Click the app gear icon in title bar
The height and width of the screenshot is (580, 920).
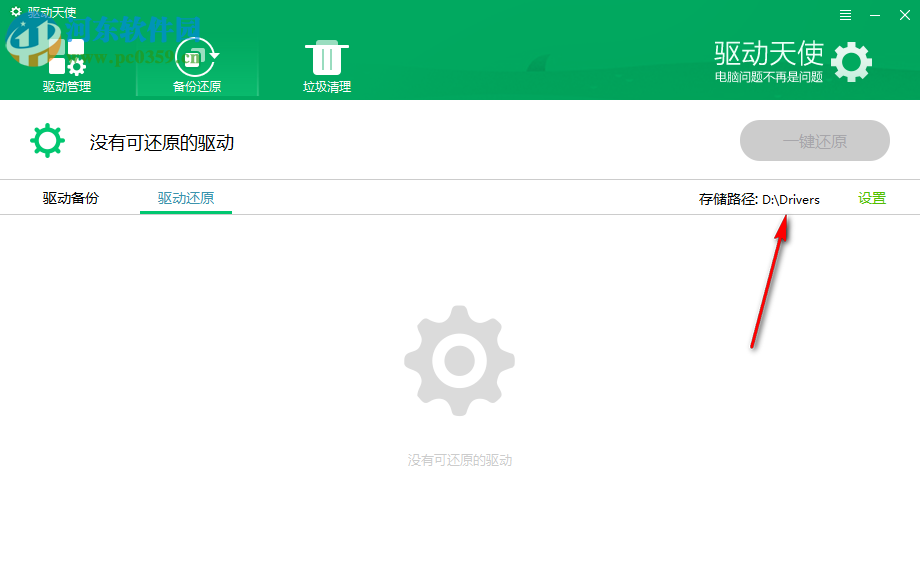[14, 12]
